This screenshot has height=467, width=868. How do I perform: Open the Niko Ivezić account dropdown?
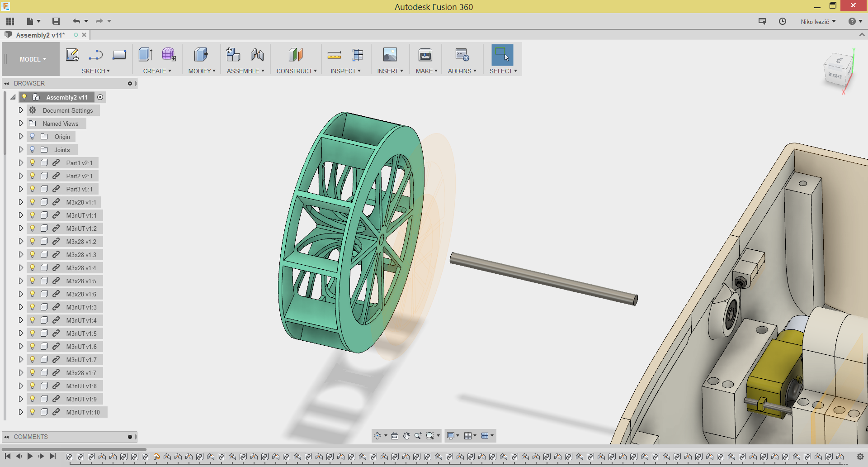pos(818,22)
